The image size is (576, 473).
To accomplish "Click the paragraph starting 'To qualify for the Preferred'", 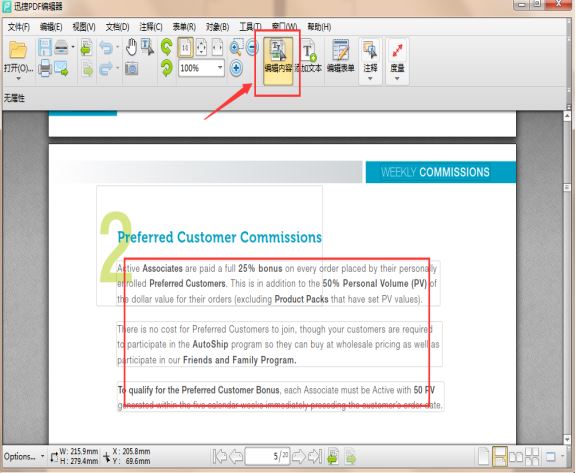I will click(280, 397).
